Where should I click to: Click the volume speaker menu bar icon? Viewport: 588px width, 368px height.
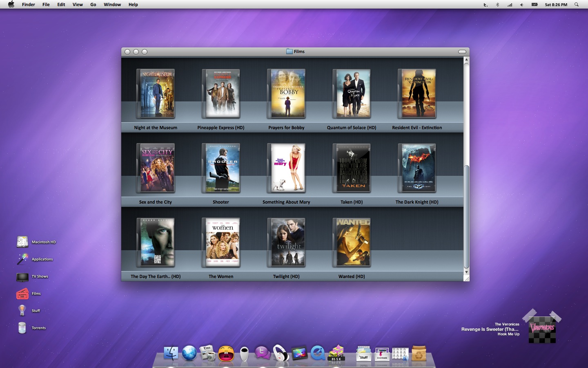click(x=521, y=5)
